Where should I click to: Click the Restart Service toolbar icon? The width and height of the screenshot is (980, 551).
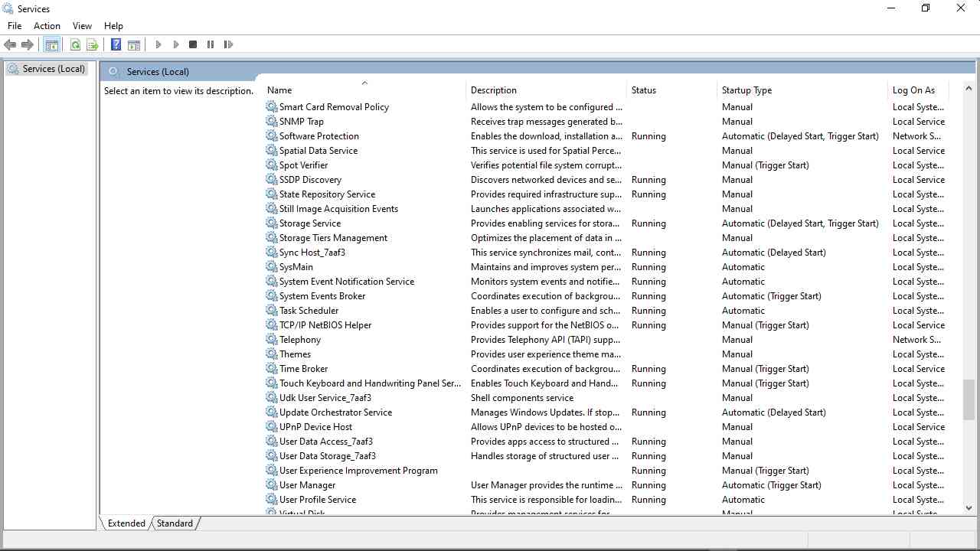[x=228, y=45]
